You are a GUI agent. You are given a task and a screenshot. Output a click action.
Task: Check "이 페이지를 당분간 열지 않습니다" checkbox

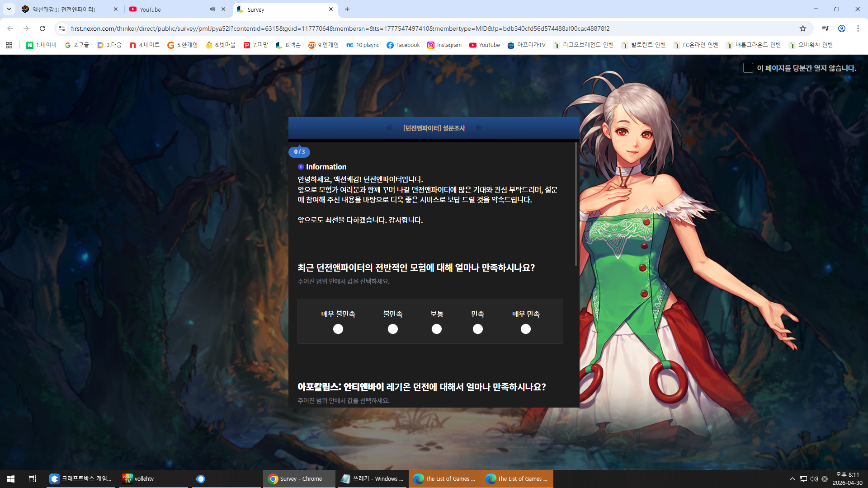pos(748,68)
